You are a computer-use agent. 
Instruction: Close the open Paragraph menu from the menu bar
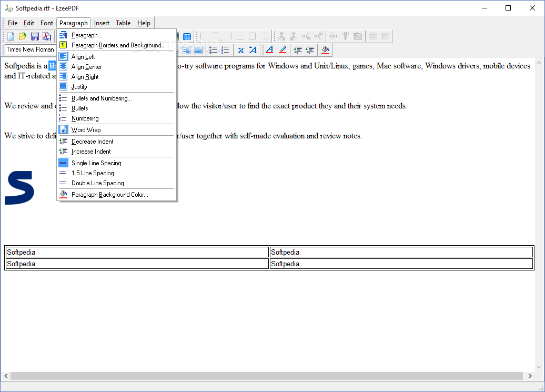(x=73, y=23)
